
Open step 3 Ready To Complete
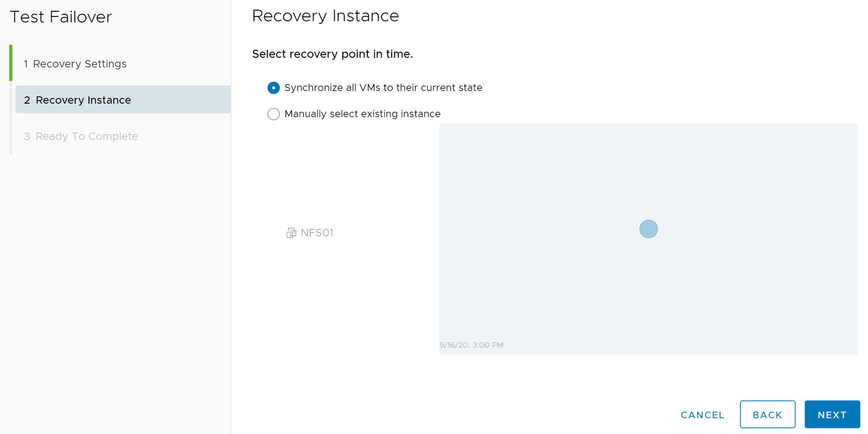pos(81,136)
